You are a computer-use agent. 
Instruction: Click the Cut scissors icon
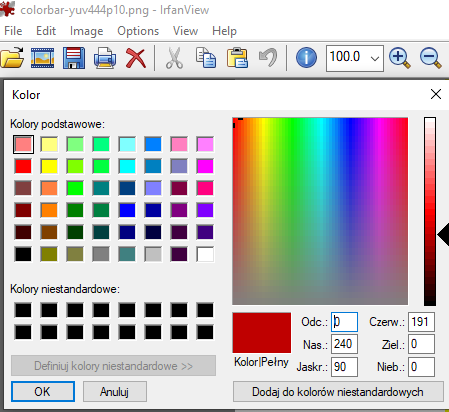pos(174,58)
